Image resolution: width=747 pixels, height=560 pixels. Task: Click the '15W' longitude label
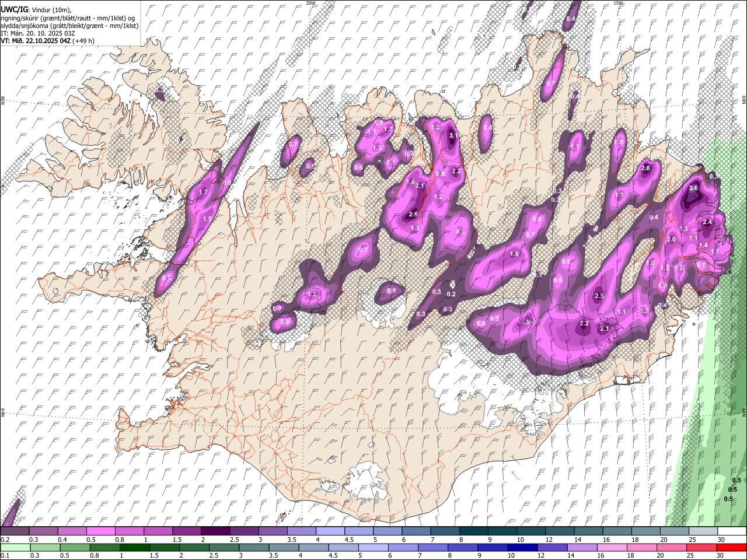pyautogui.click(x=619, y=3)
